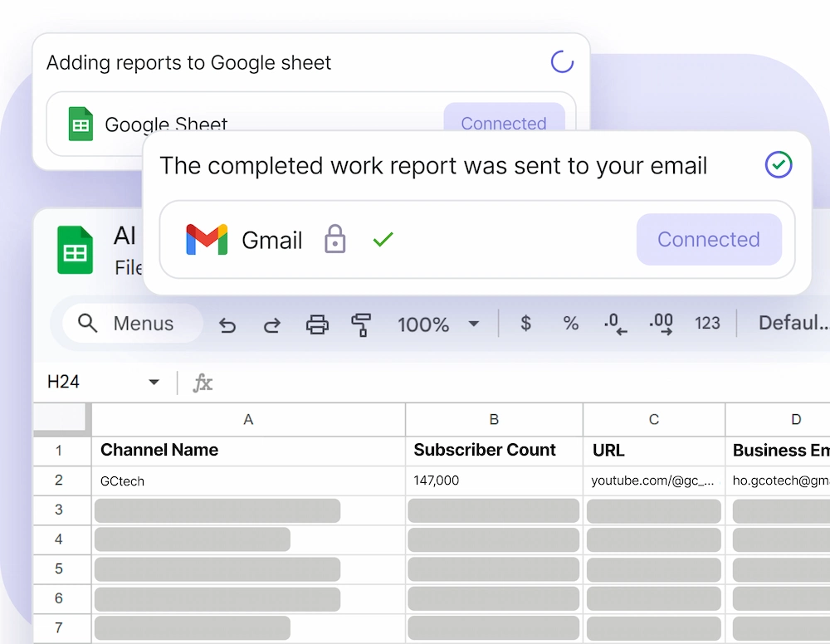Image resolution: width=830 pixels, height=644 pixels.
Task: Click the Gmail Connected button
Action: 709,239
